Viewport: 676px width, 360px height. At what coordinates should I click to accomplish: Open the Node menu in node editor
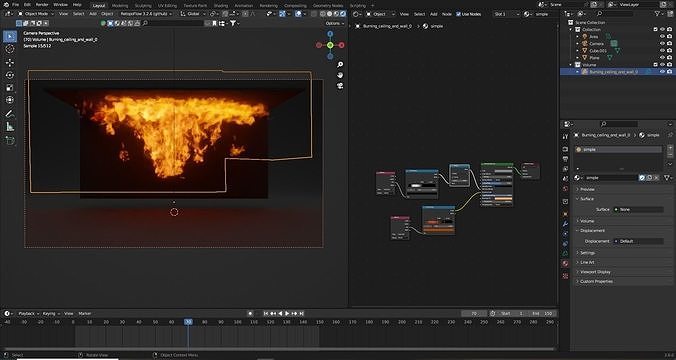click(447, 14)
